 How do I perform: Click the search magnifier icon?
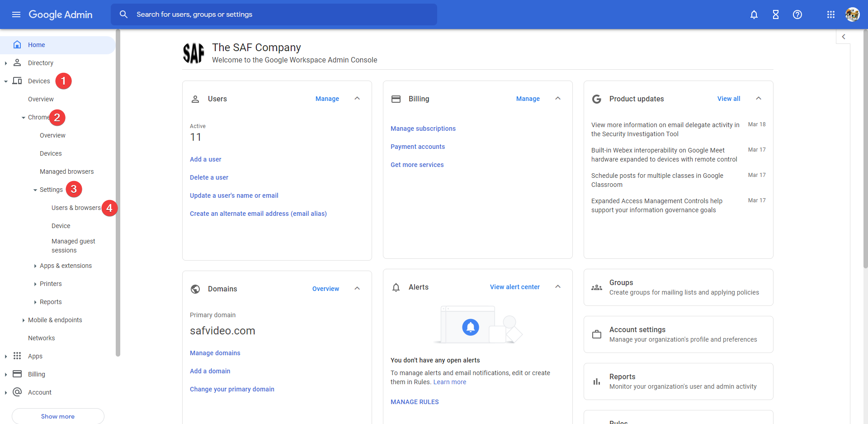tap(123, 14)
